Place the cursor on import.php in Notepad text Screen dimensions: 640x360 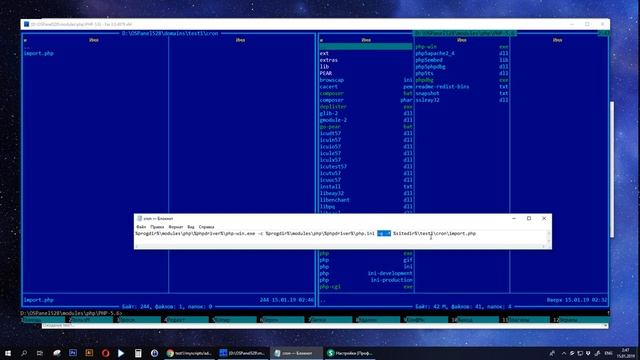462,233
